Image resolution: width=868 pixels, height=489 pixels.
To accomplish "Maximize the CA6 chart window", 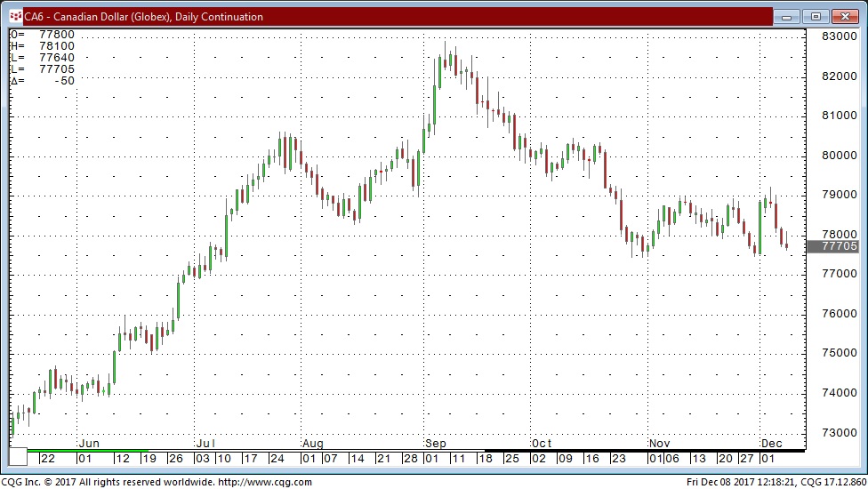I will point(816,17).
